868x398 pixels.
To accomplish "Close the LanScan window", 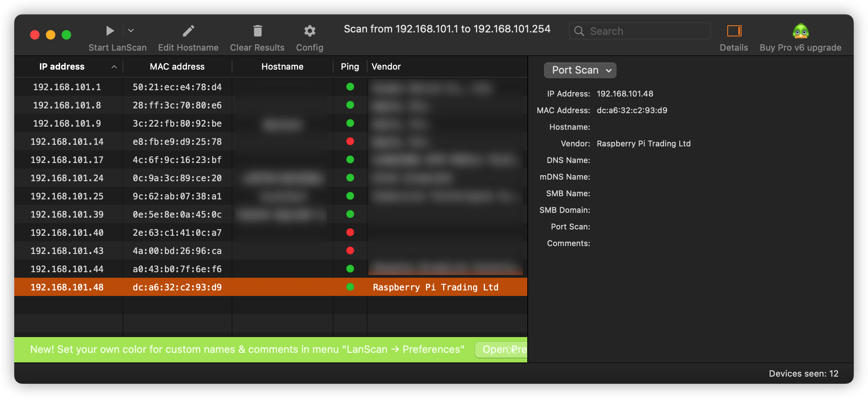I will (35, 35).
